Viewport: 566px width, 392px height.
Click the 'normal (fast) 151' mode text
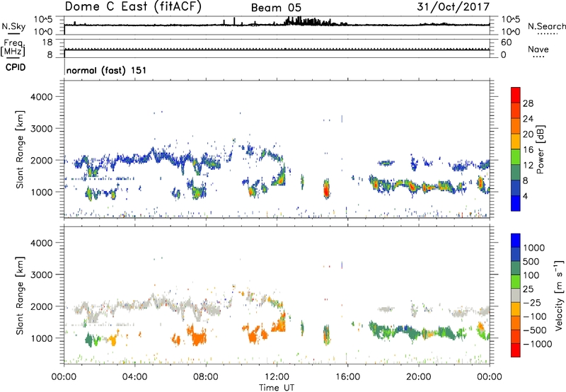[107, 70]
